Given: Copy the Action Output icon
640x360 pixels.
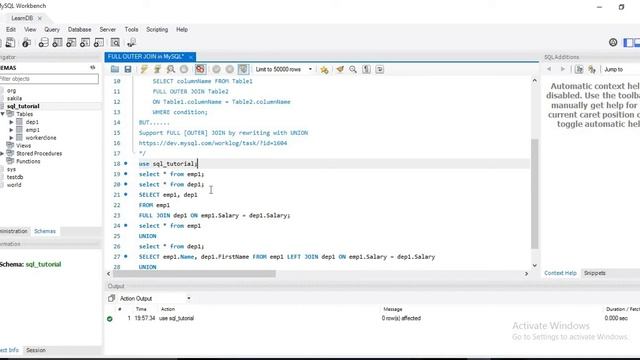Looking at the screenshot, I should 111,298.
